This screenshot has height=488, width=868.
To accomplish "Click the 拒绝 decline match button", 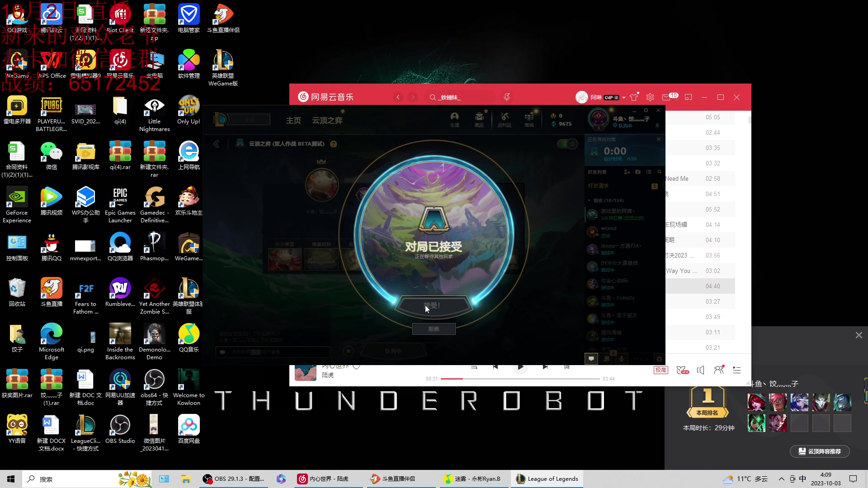I will click(x=434, y=329).
